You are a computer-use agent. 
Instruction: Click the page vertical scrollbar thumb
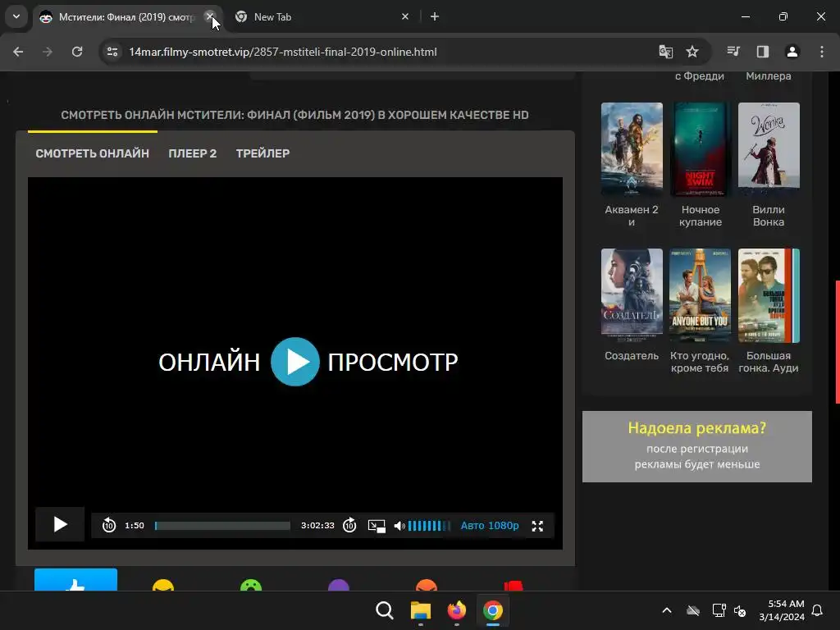click(x=838, y=341)
